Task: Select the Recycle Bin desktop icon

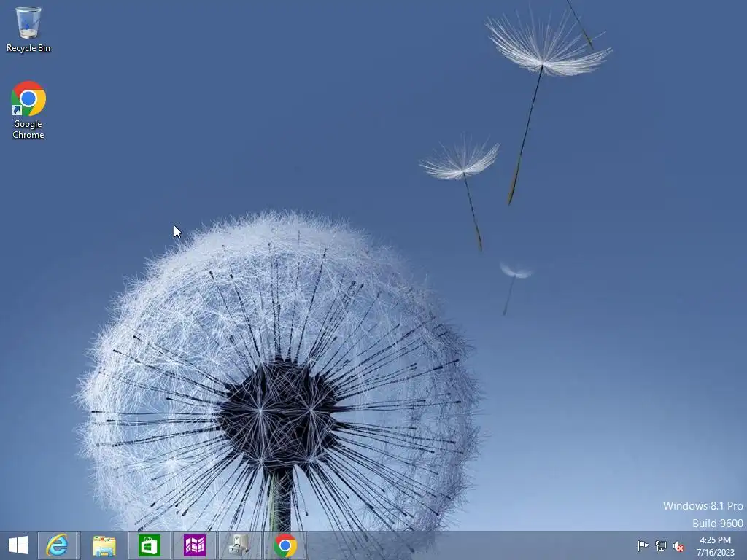Action: coord(28,29)
